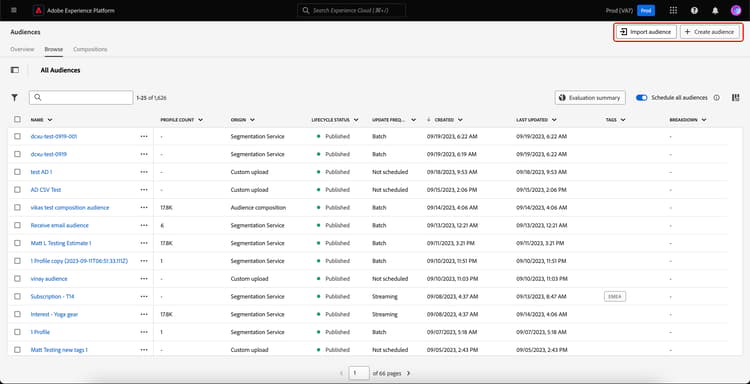Select checkbox for dcxu-test-0919

[x=17, y=154]
